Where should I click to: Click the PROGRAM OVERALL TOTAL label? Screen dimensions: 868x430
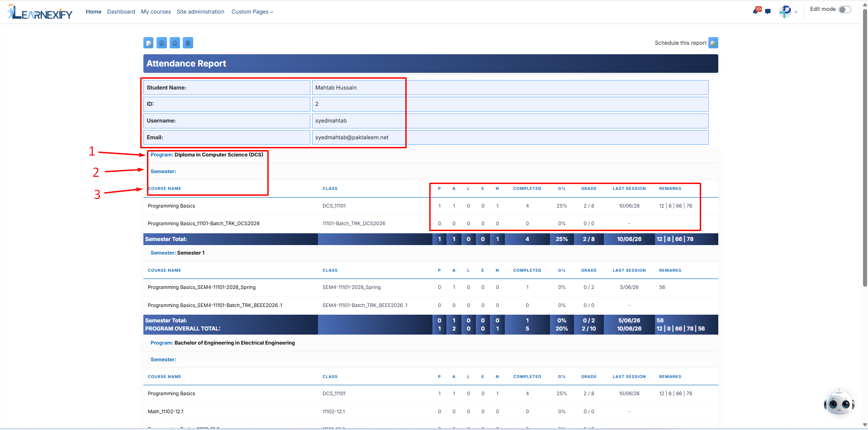(183, 329)
